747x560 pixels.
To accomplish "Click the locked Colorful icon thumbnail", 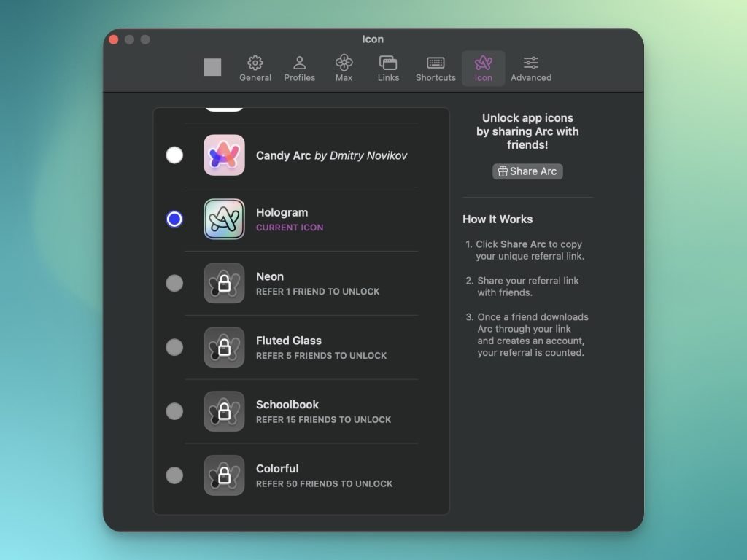I will (x=225, y=475).
